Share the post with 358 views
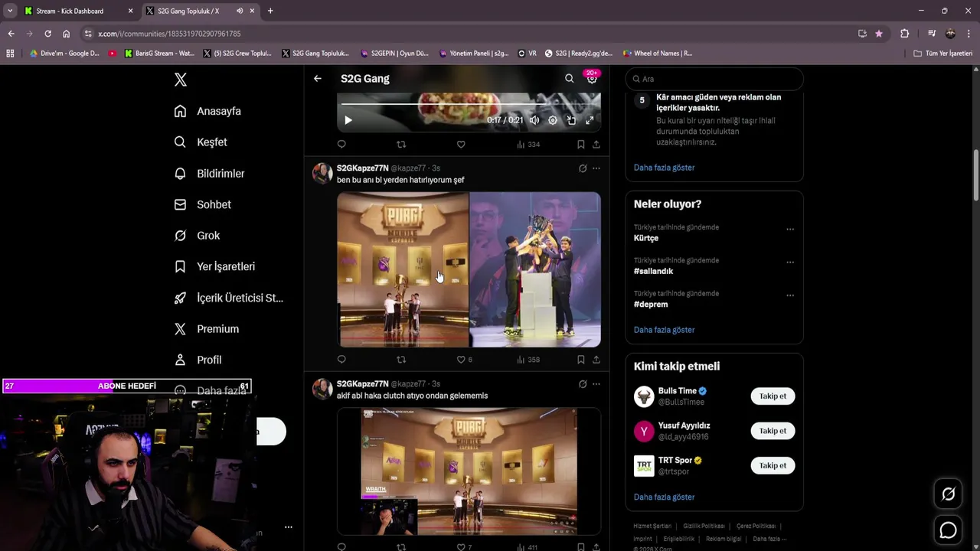This screenshot has height=551, width=980. [x=596, y=359]
